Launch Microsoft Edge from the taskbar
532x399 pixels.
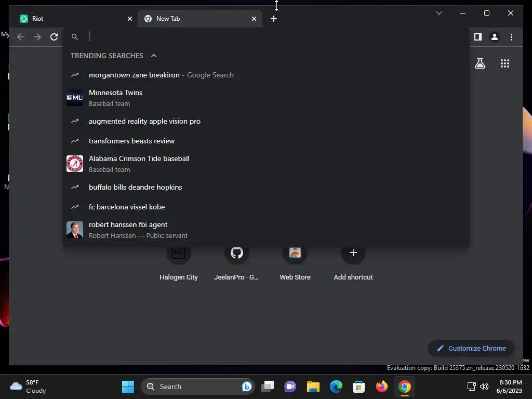click(x=336, y=387)
